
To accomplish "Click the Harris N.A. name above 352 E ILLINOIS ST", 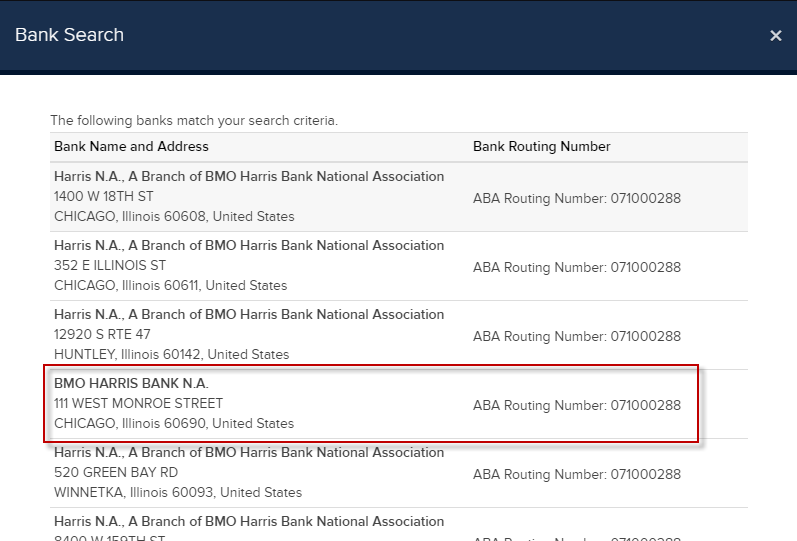I will [249, 246].
